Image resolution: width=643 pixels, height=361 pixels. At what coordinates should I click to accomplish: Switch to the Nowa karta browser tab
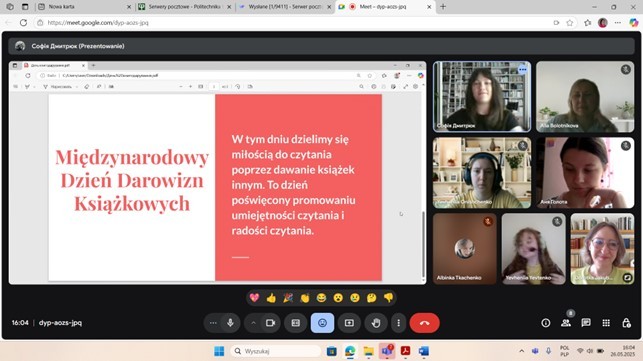84,7
